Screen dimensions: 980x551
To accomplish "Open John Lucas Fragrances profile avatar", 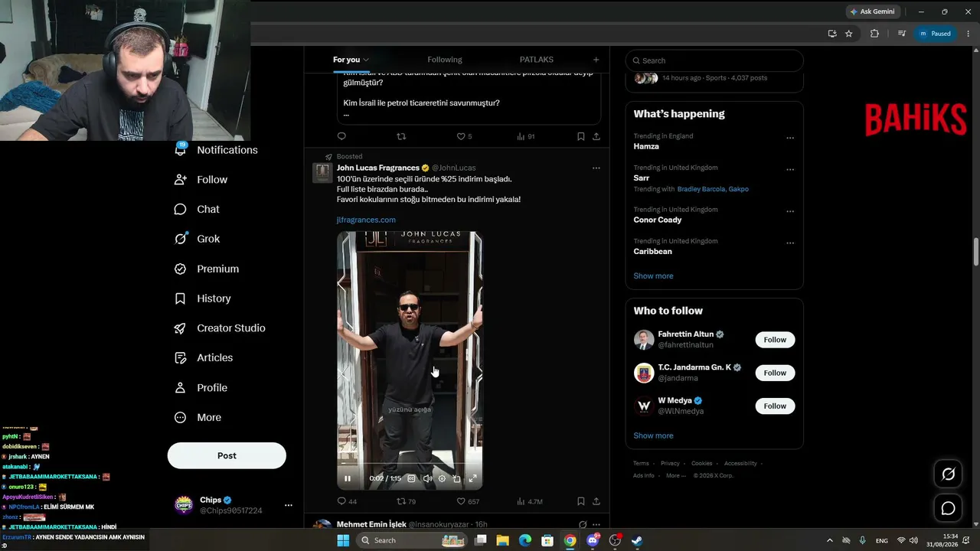I will coord(322,172).
